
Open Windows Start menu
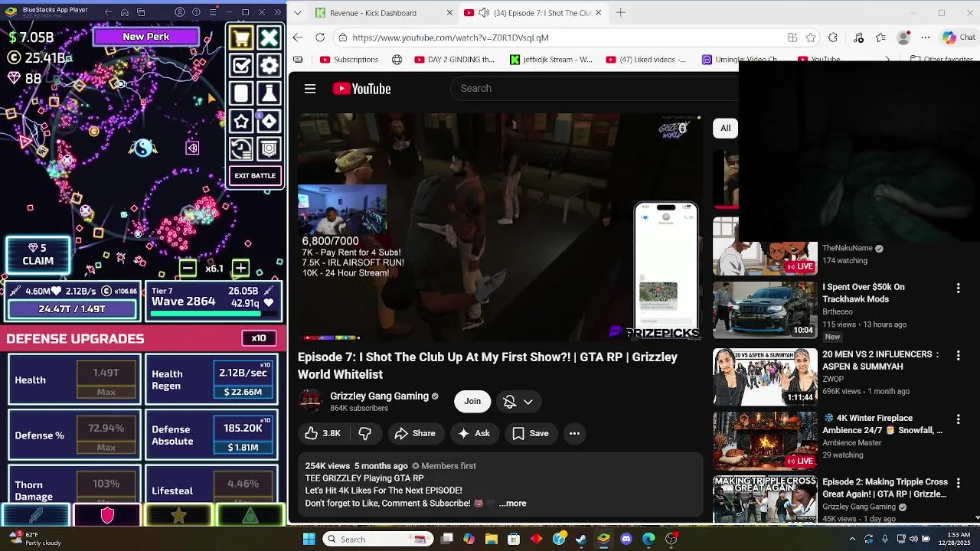[x=309, y=539]
